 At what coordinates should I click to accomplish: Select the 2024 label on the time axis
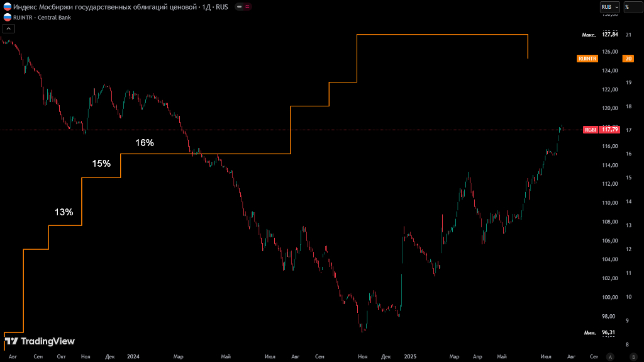click(133, 356)
